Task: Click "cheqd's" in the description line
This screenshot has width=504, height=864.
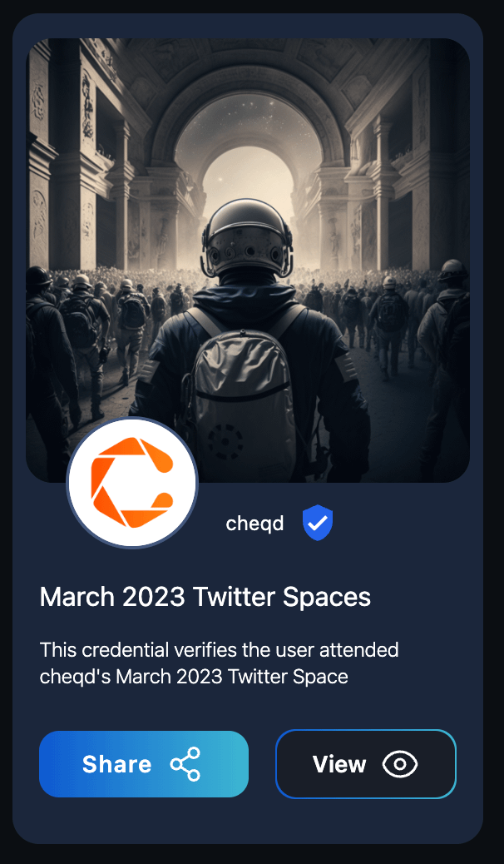Action: coord(75,677)
